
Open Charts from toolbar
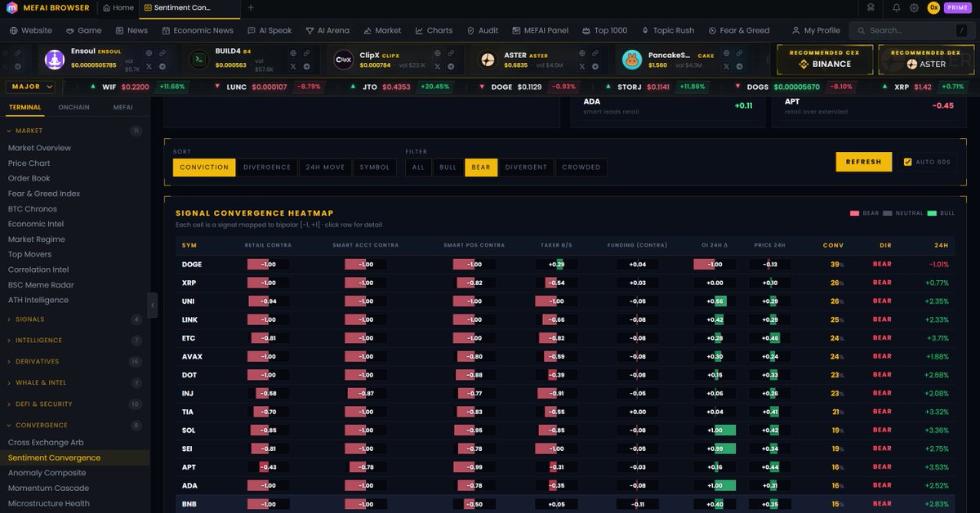pos(434,30)
